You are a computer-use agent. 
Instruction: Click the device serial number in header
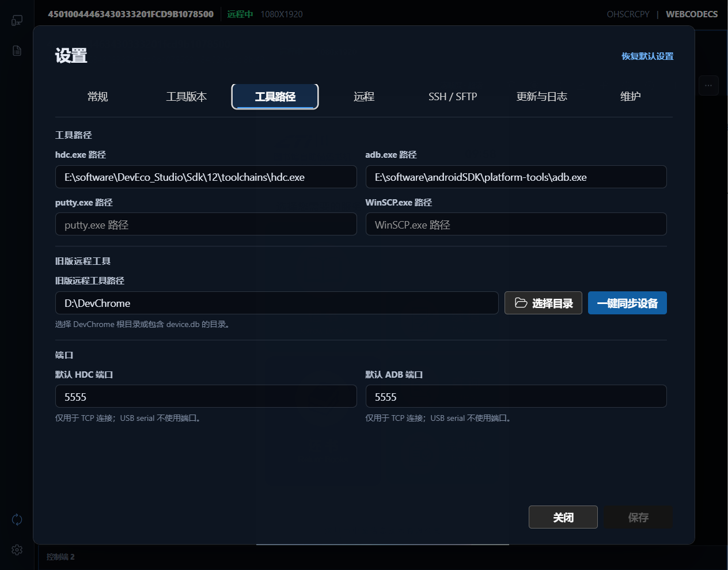131,14
